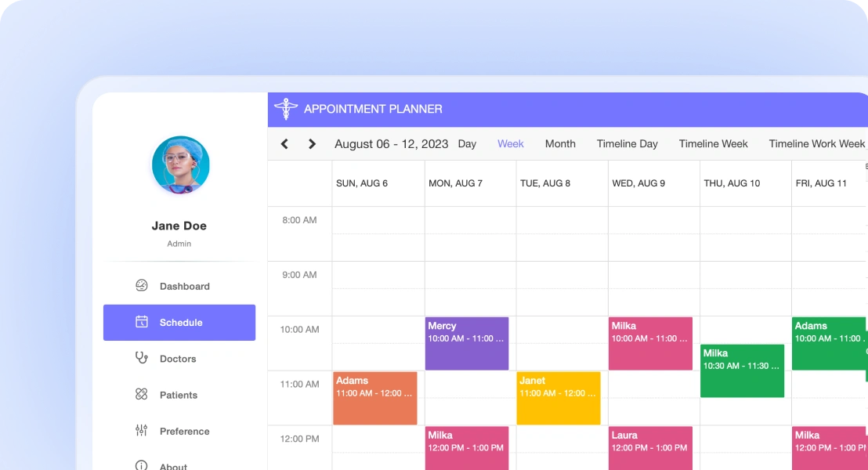Select the Schedule calendar icon in sidebar
868x470 pixels.
pos(141,322)
